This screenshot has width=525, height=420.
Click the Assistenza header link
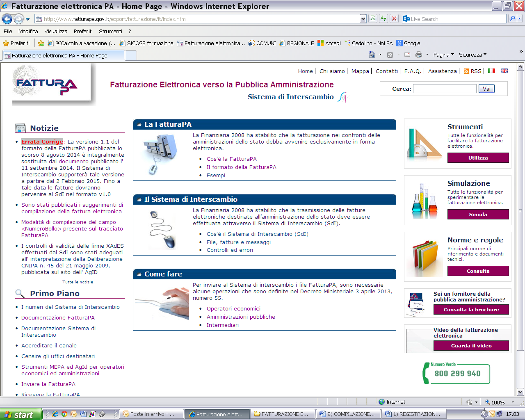(442, 71)
